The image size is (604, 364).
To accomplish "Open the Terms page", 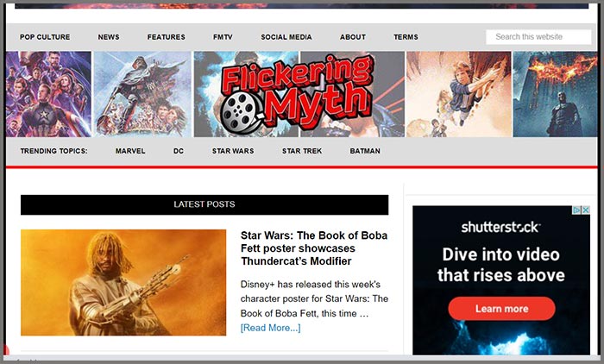I will (x=406, y=37).
